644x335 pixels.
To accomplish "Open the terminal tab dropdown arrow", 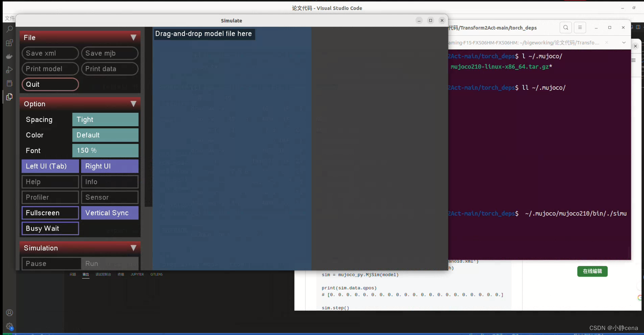I will click(624, 43).
